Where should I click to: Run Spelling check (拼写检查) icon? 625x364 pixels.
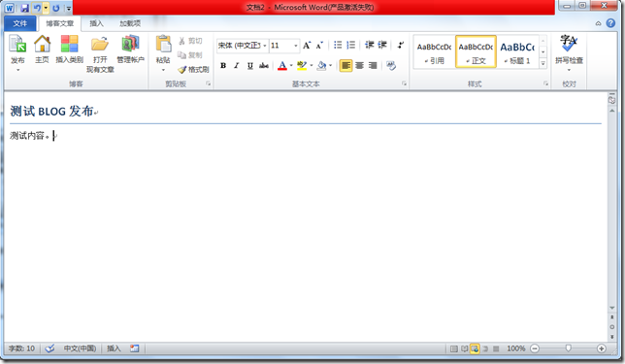[569, 44]
